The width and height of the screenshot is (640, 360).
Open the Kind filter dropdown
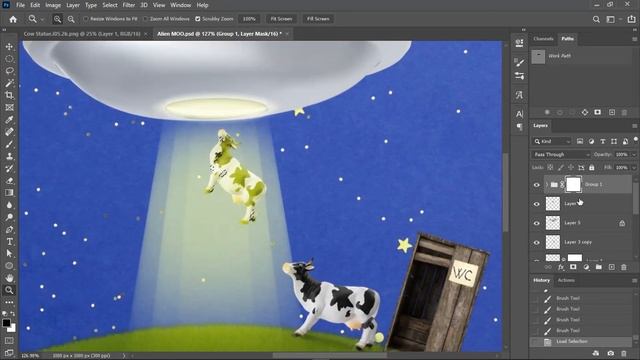tap(552, 141)
